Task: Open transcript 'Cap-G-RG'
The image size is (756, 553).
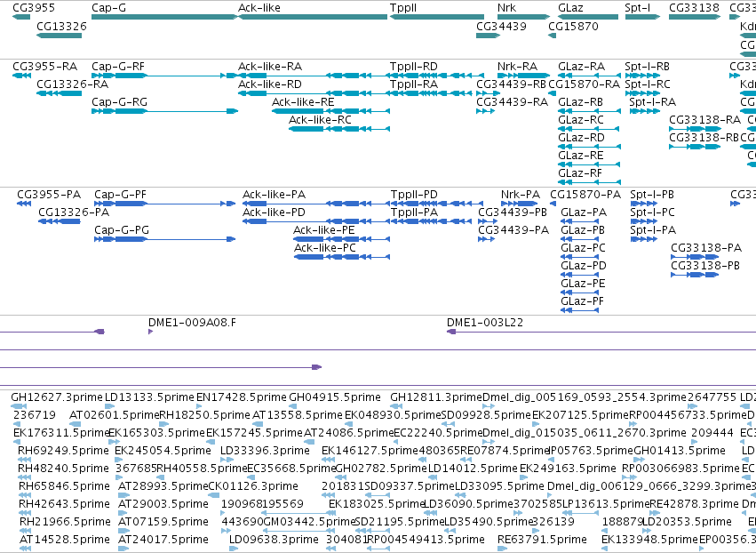Action: pos(120,102)
